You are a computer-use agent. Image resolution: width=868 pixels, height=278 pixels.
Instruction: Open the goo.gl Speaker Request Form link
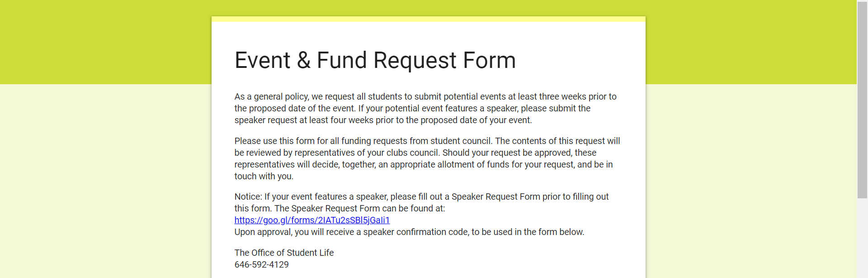312,220
